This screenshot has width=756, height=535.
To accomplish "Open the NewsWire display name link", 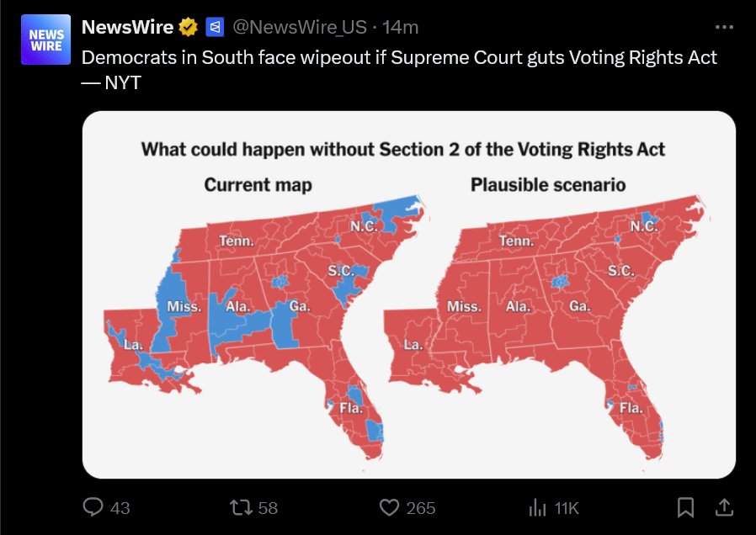I will point(127,27).
